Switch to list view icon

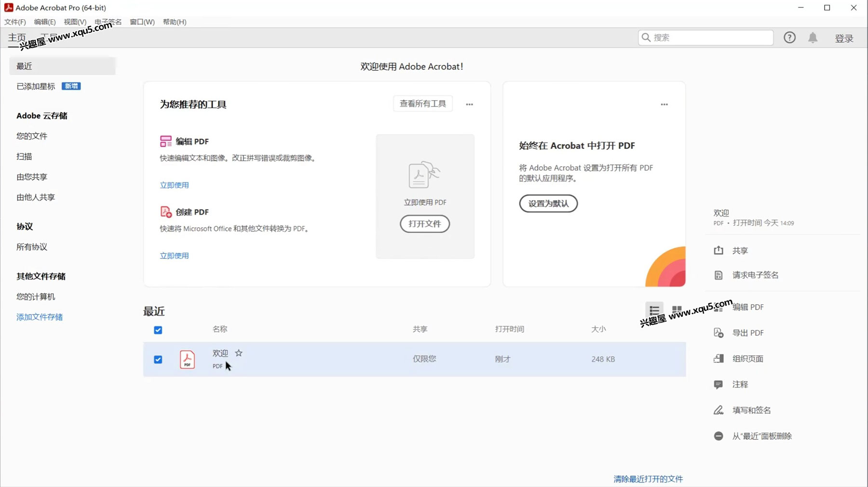[654, 310]
